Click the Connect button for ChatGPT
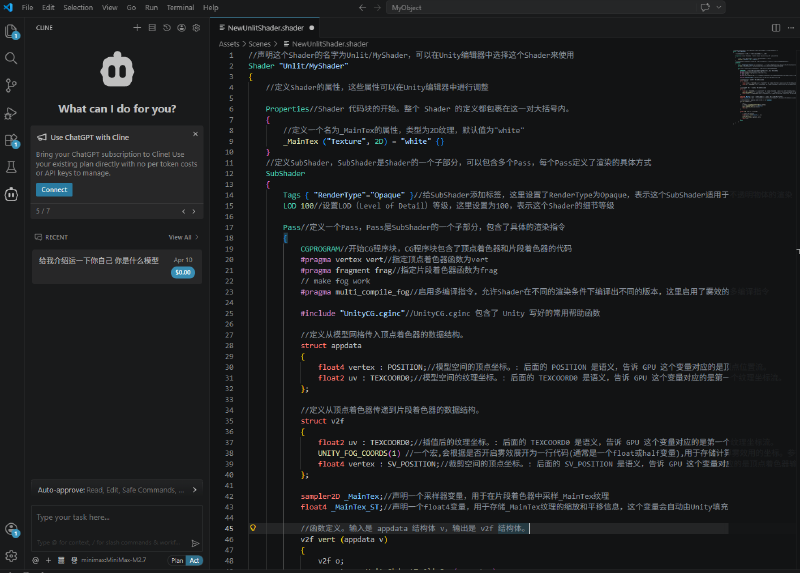Image resolution: width=800 pixels, height=573 pixels. click(53, 189)
